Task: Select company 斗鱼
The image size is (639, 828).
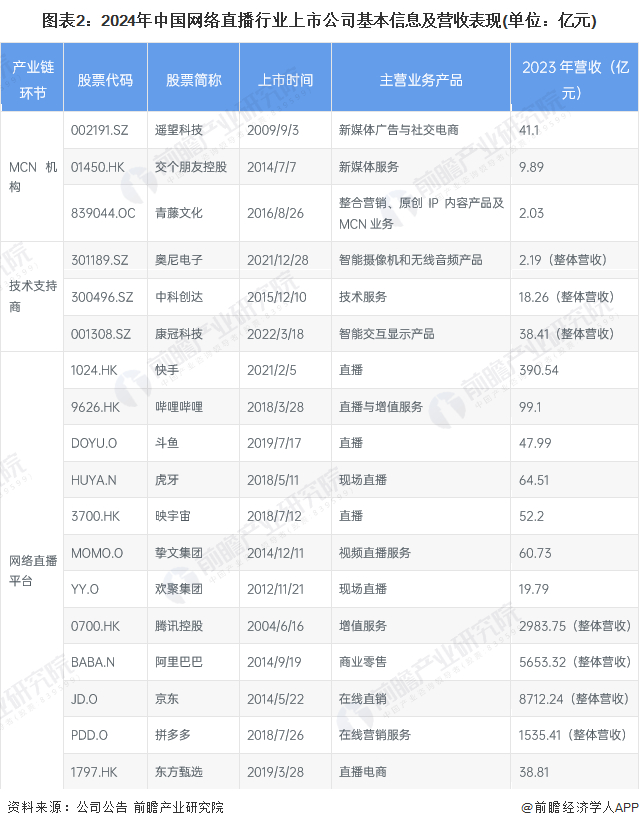Action: tap(166, 443)
